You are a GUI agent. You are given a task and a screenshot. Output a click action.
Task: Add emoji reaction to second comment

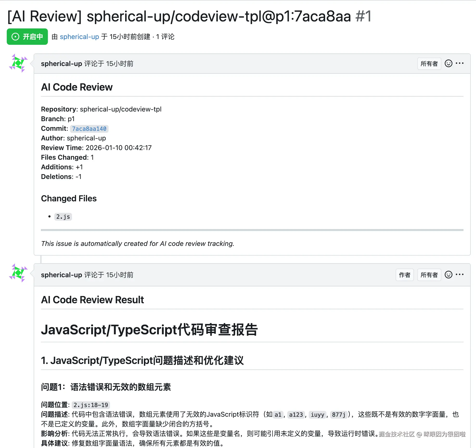(448, 275)
